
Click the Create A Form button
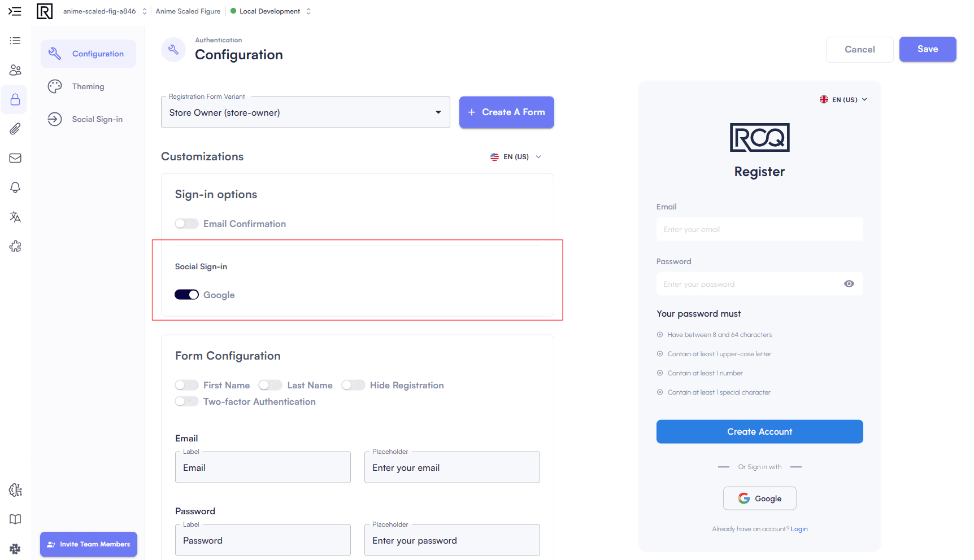point(506,112)
